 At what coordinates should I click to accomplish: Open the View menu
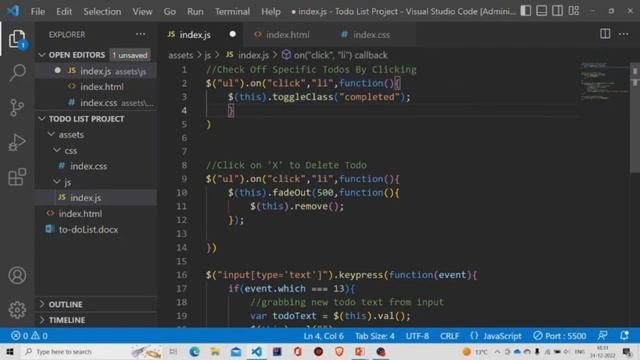coord(142,11)
